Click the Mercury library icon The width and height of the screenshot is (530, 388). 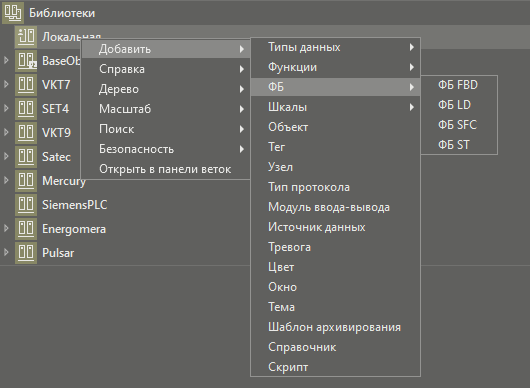(26, 180)
